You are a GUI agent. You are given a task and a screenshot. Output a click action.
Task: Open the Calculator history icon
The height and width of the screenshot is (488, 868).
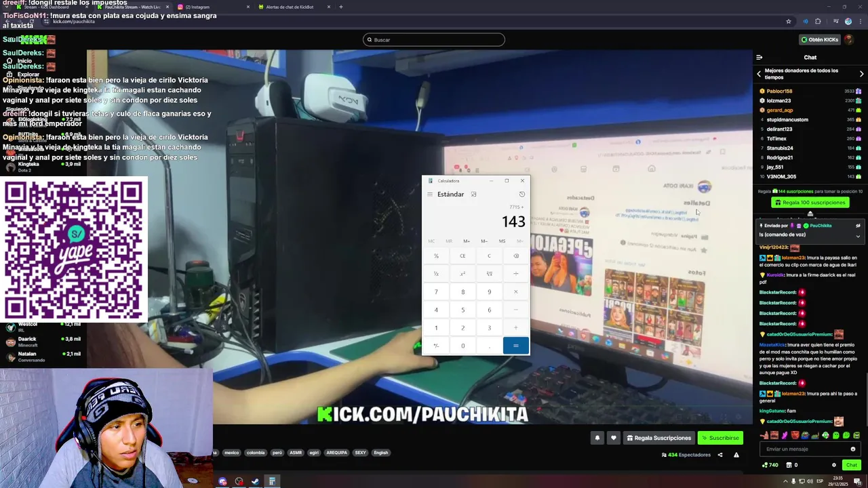click(x=521, y=195)
